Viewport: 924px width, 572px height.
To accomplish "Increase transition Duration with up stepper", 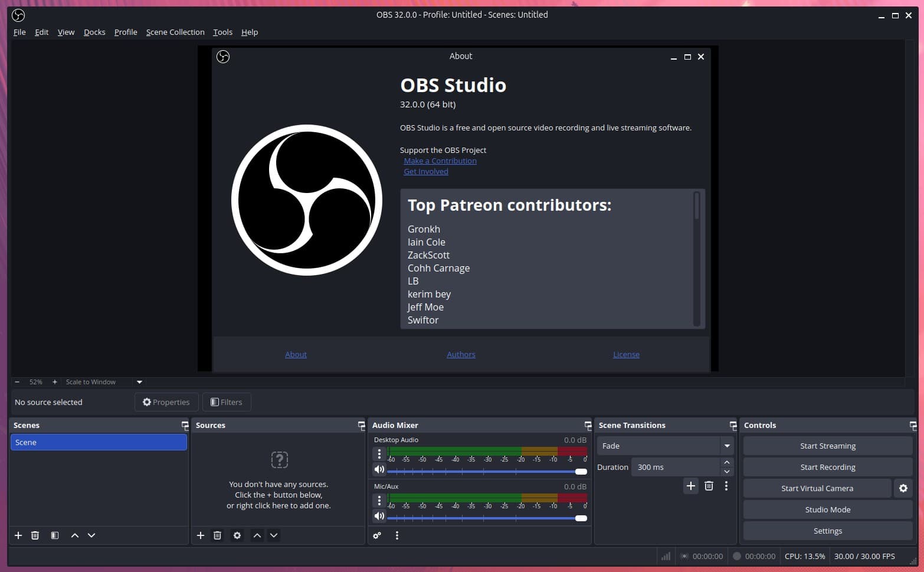I will (727, 463).
